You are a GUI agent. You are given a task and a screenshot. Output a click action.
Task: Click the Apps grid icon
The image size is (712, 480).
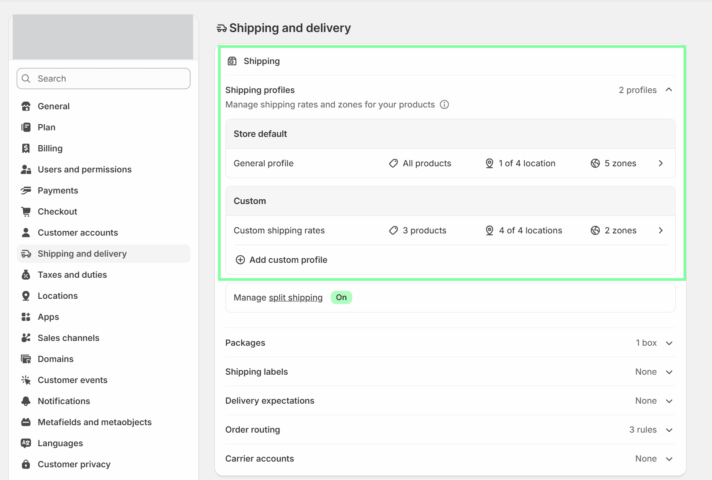point(26,317)
